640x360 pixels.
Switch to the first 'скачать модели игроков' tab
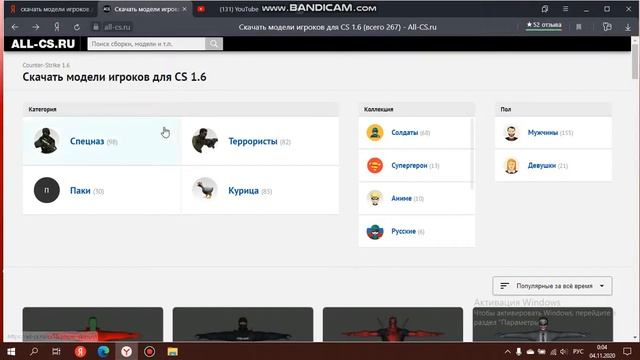(51, 9)
